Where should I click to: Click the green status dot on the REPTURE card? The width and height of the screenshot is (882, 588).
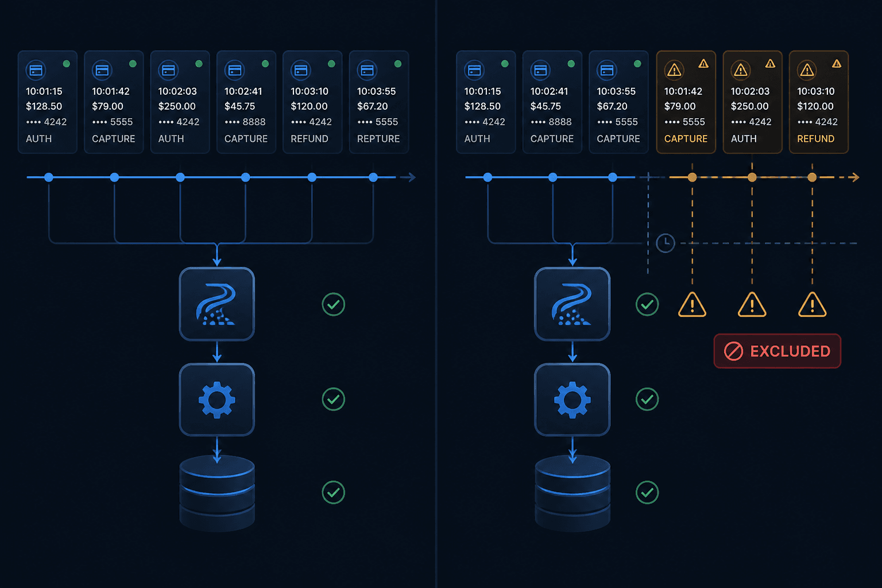point(398,64)
